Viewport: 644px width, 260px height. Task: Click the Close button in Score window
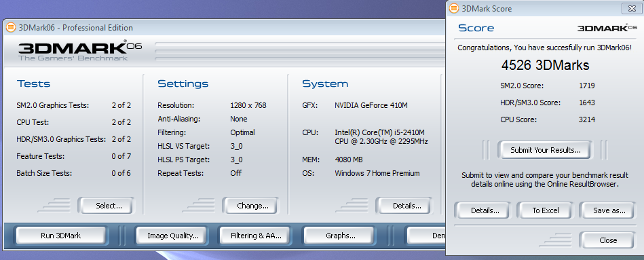(x=608, y=240)
